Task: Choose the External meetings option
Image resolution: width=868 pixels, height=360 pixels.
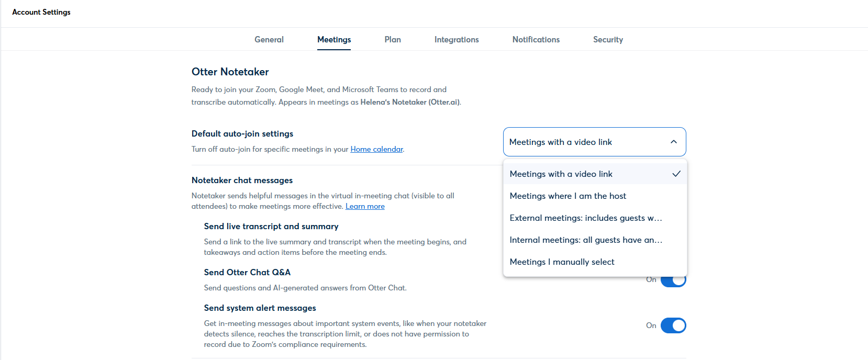Action: pos(585,218)
